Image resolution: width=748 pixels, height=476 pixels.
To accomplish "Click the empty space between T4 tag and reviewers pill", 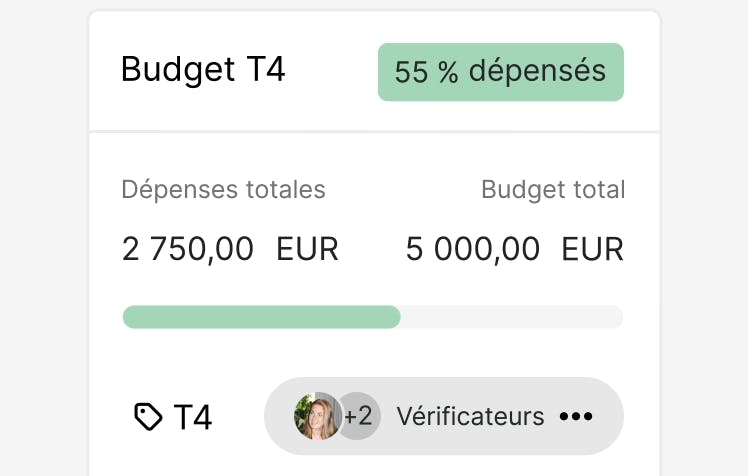I will coord(238,417).
